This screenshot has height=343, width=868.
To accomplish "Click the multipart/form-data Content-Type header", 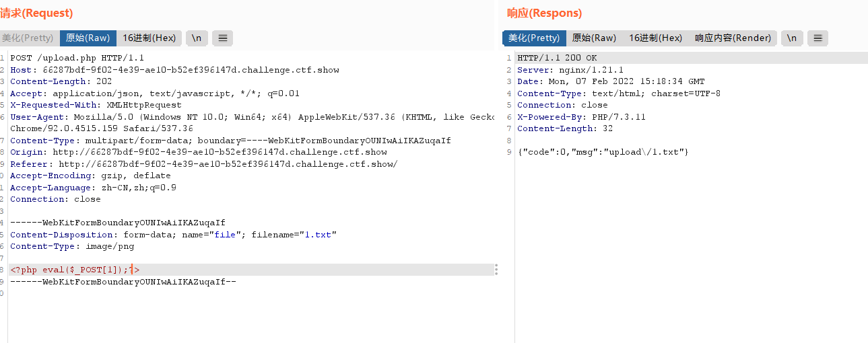I will pos(230,141).
